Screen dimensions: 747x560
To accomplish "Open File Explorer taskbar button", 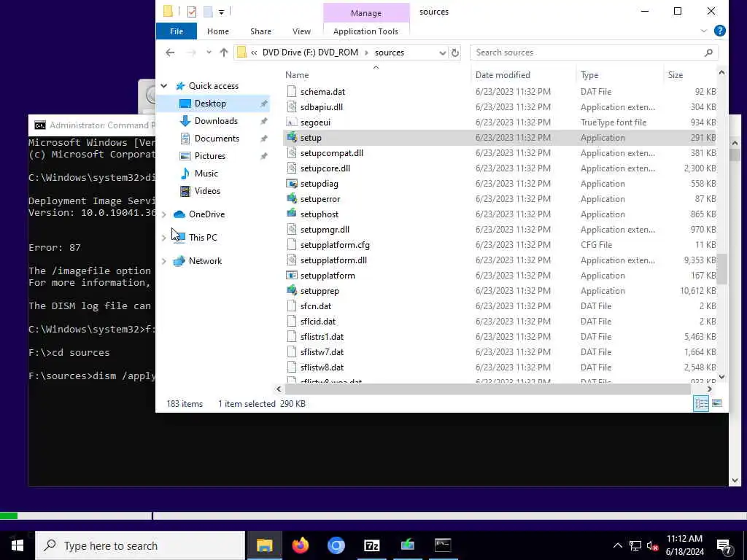I will coord(264,545).
